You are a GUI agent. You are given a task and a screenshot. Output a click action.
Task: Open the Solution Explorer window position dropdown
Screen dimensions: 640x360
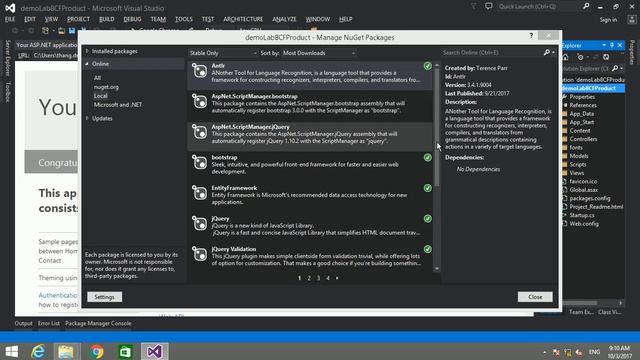pos(604,45)
